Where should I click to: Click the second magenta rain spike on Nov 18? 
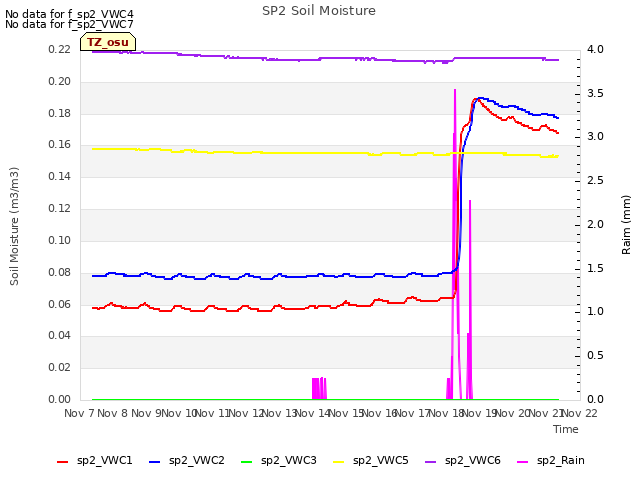click(x=470, y=300)
